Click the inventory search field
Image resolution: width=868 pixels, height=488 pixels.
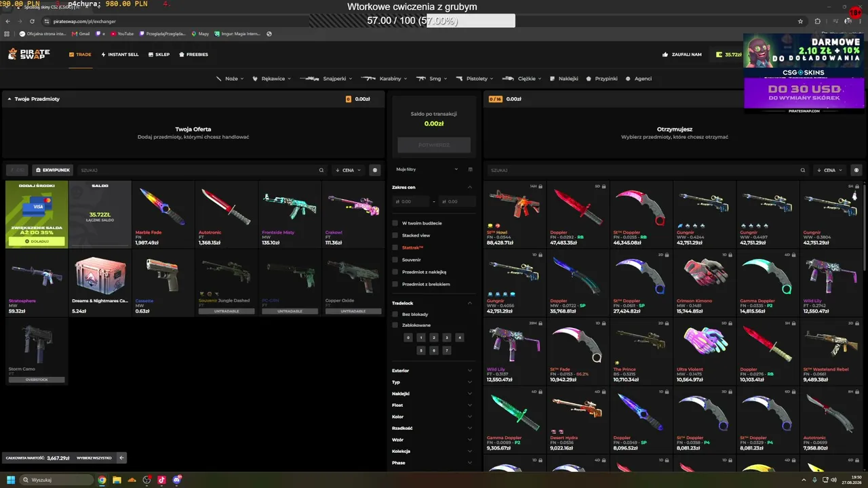198,170
